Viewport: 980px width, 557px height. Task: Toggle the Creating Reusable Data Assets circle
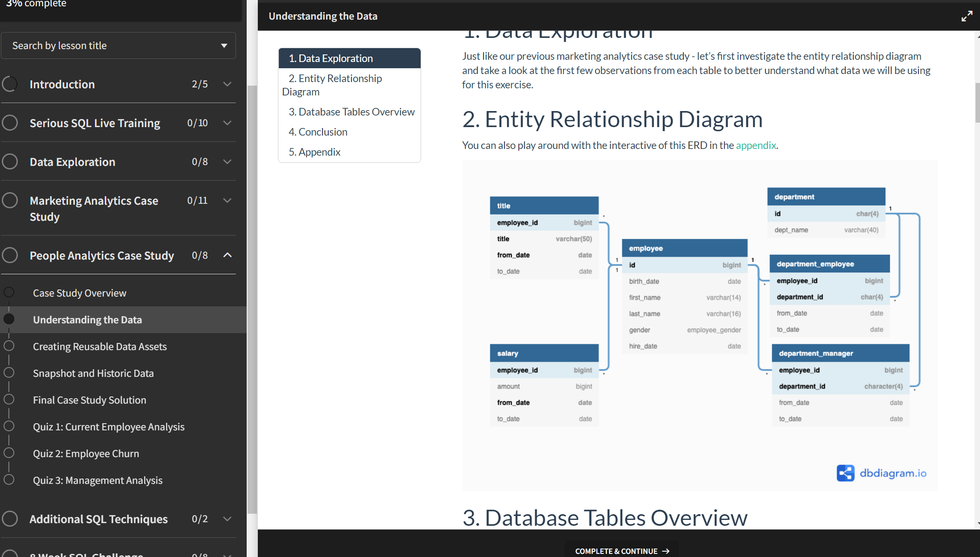pyautogui.click(x=9, y=346)
